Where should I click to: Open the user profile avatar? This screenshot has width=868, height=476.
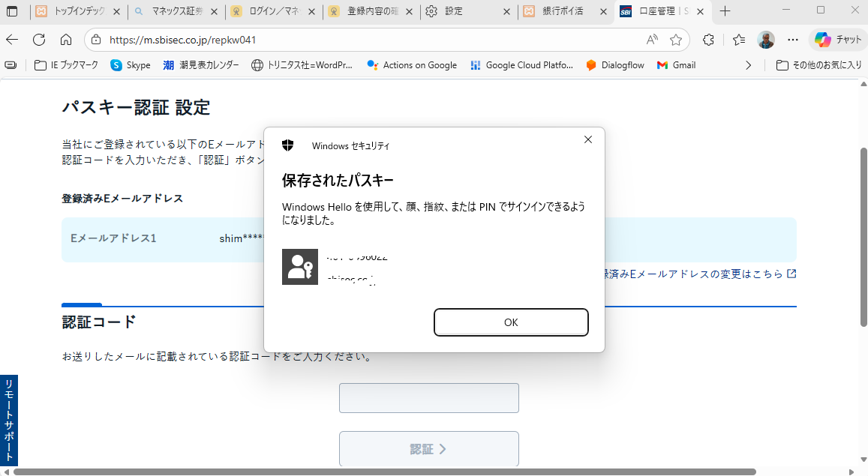pyautogui.click(x=766, y=40)
